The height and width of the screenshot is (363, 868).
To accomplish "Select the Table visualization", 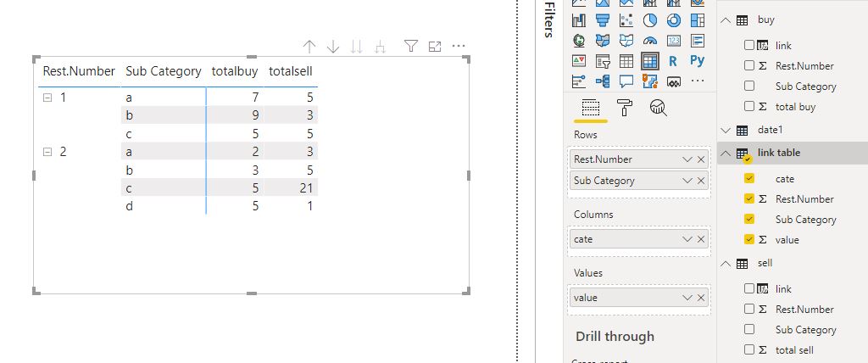I will point(626,61).
